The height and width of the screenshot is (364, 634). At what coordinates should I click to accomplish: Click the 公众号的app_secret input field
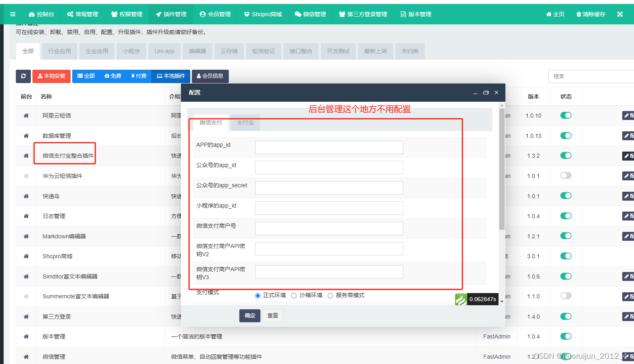click(x=329, y=188)
